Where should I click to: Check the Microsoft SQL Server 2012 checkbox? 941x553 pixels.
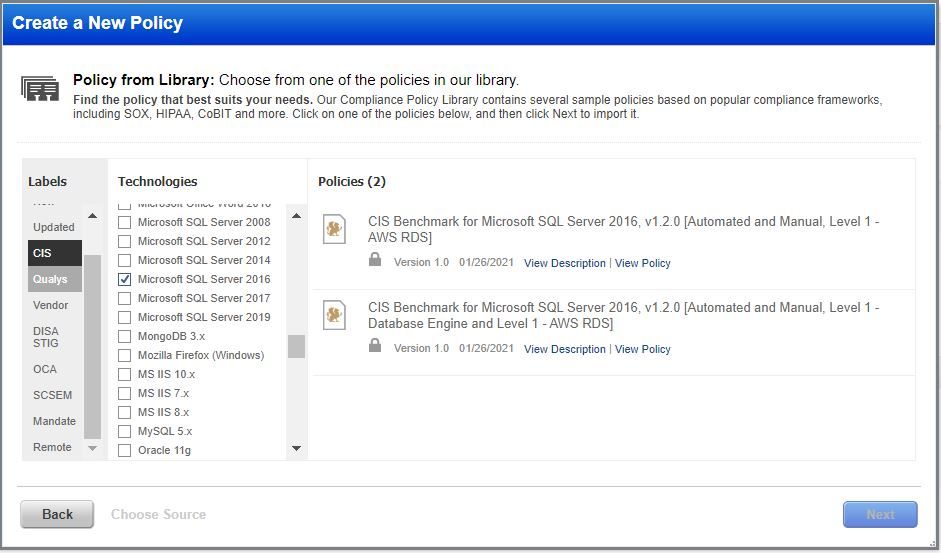(124, 241)
